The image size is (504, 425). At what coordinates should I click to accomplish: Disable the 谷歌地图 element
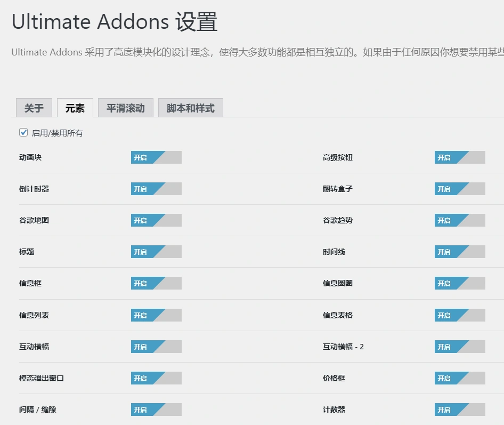(156, 220)
